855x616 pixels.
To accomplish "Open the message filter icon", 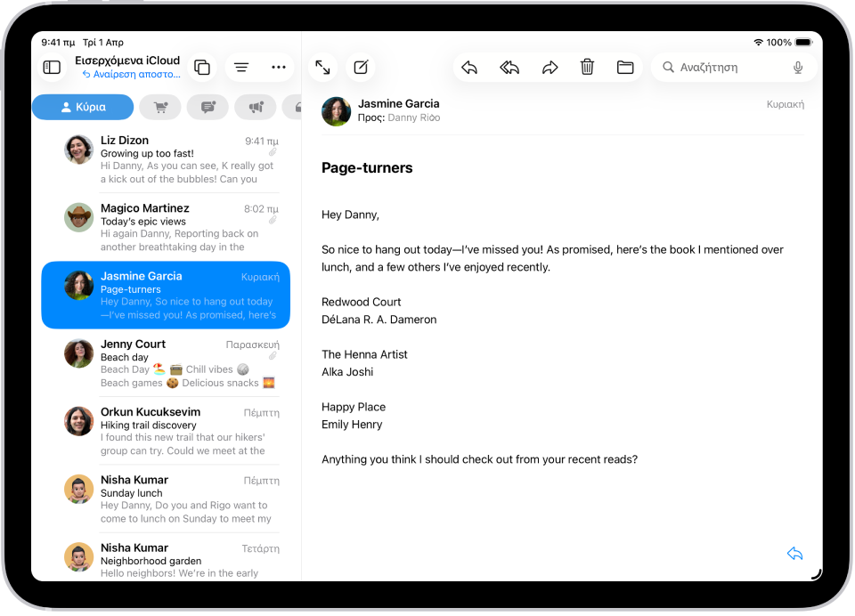I will point(241,68).
